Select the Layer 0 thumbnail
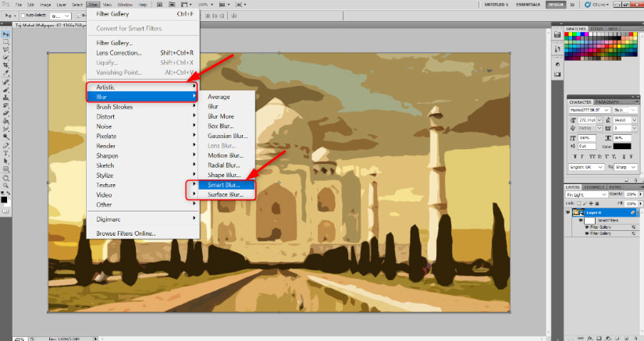Image resolution: width=644 pixels, height=341 pixels. pos(578,212)
